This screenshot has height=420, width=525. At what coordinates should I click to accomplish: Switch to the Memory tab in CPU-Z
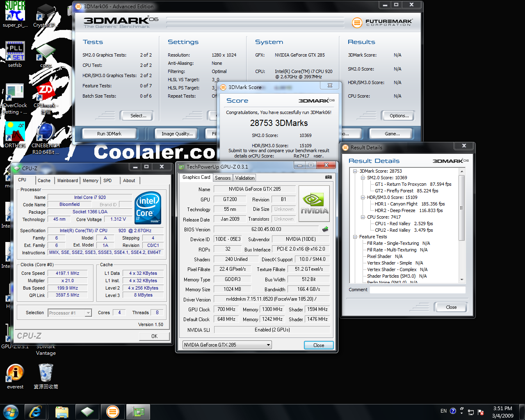point(91,180)
